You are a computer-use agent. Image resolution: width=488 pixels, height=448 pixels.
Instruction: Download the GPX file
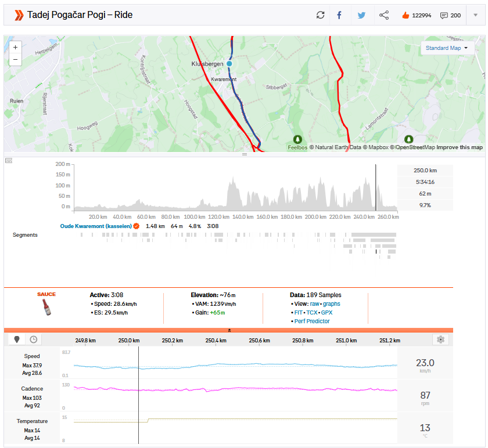click(x=327, y=312)
